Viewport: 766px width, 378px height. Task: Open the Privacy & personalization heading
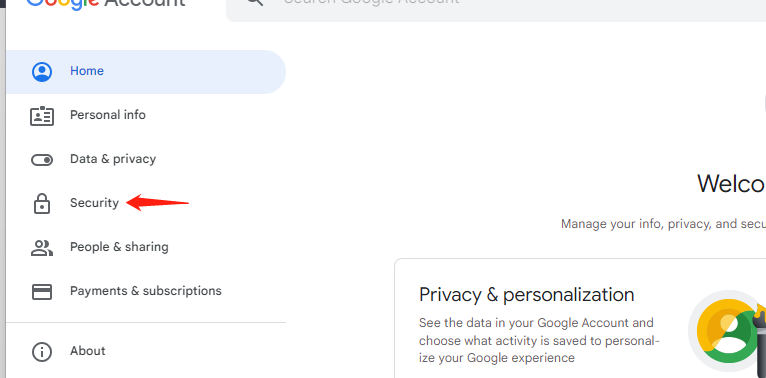527,294
